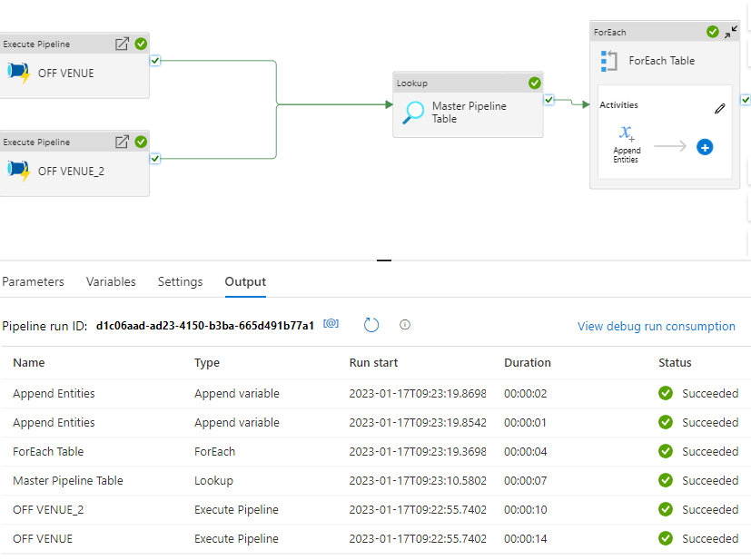Collapse the ForEach Table activity
This screenshot has height=560, width=751.
pyautogui.click(x=732, y=32)
